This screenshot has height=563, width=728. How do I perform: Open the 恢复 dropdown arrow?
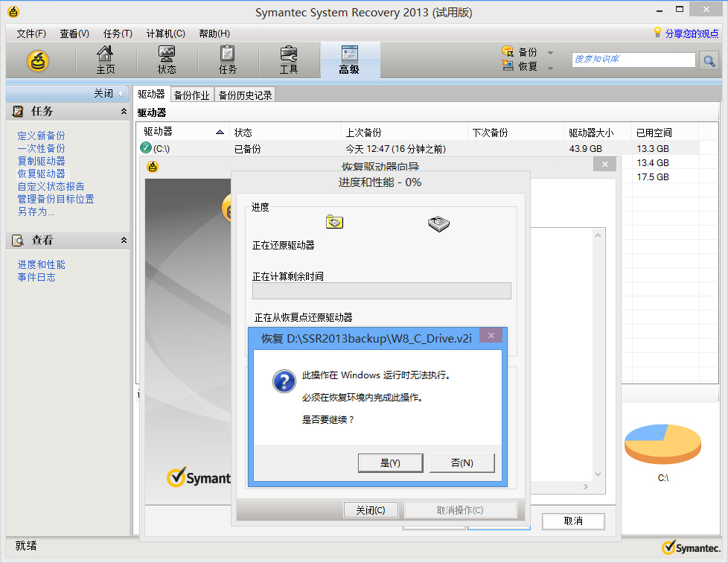(550, 68)
